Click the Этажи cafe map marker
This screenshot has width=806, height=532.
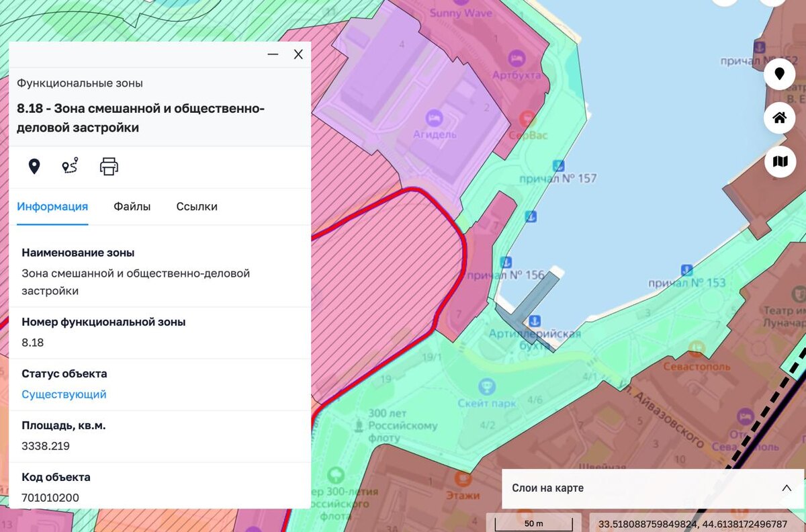coord(463,480)
